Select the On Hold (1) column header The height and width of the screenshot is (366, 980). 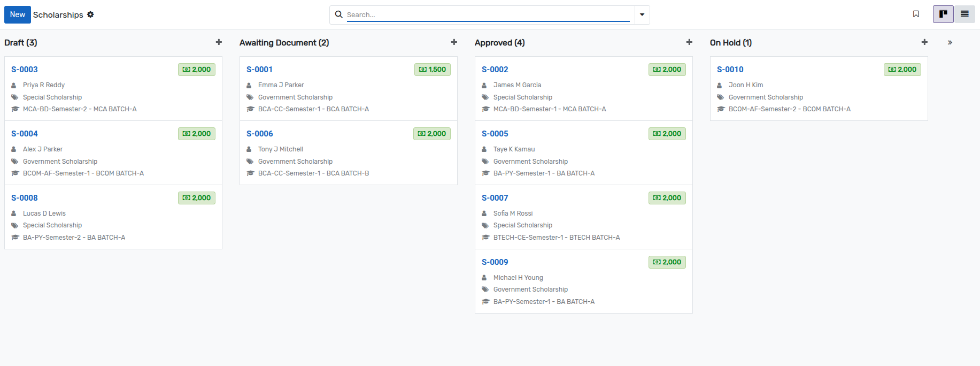[731, 43]
